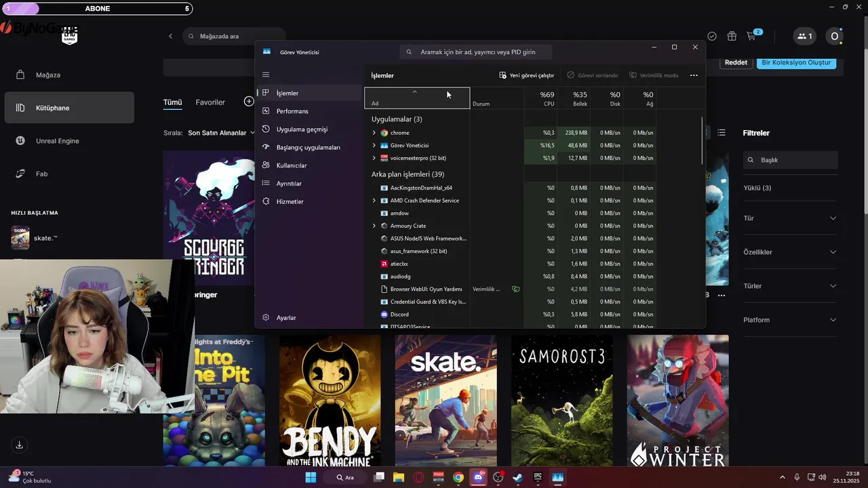
Task: Open the Windows Start menu
Action: tap(311, 477)
